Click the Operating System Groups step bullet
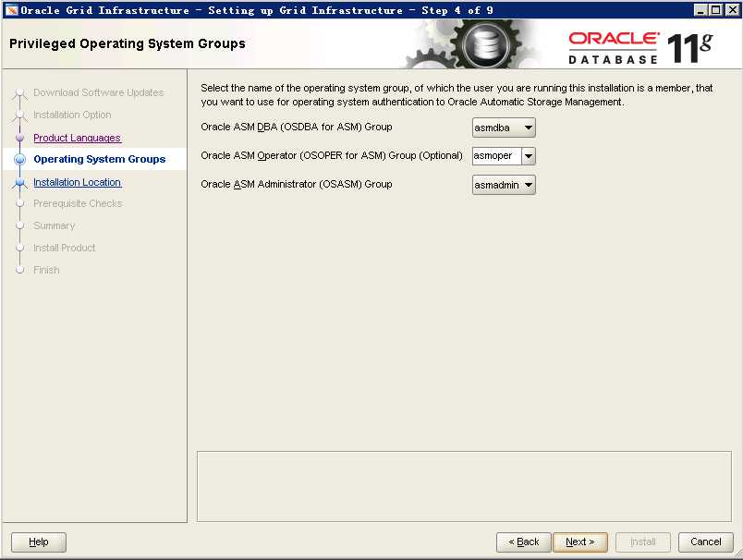Screen dimensions: 743x560 (20, 159)
